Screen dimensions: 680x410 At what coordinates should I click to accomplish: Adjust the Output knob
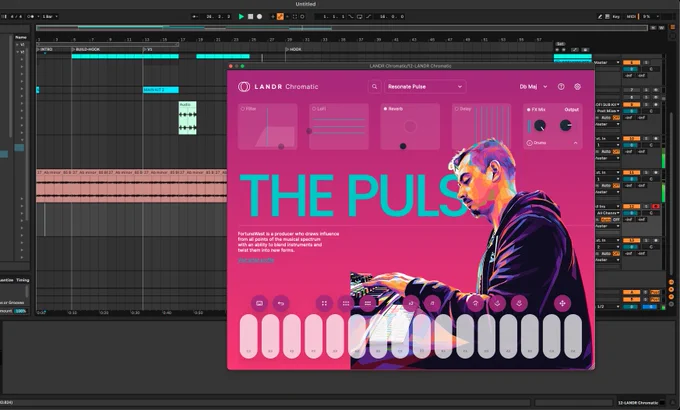tap(566, 126)
